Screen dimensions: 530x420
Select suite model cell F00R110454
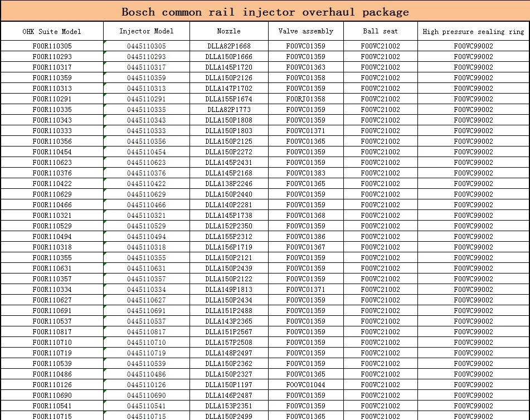(52, 152)
